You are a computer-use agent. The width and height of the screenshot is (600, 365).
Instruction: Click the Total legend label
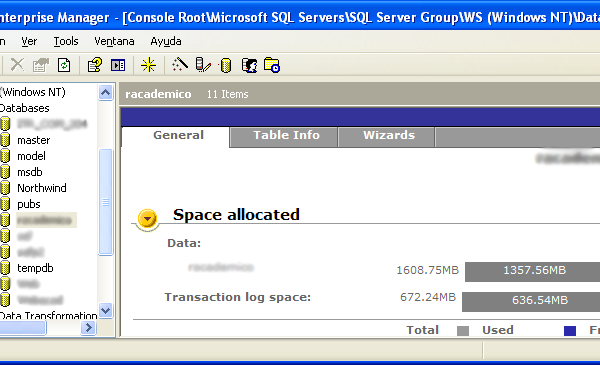click(422, 330)
